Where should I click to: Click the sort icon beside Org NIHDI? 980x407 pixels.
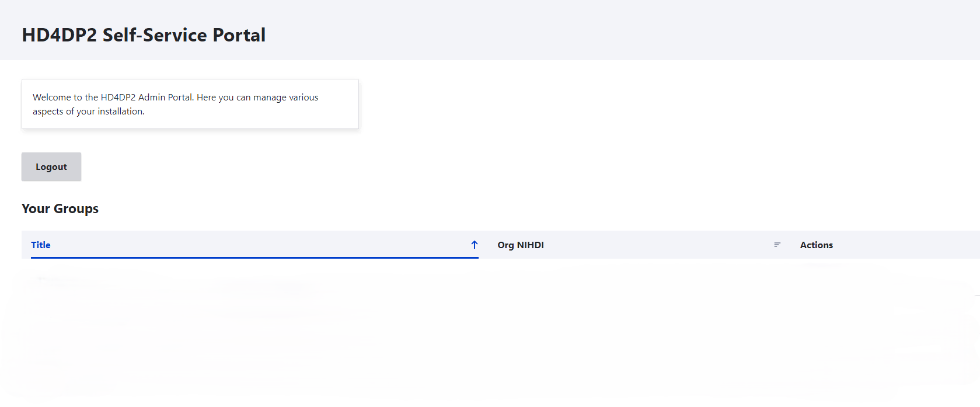pyautogui.click(x=777, y=245)
